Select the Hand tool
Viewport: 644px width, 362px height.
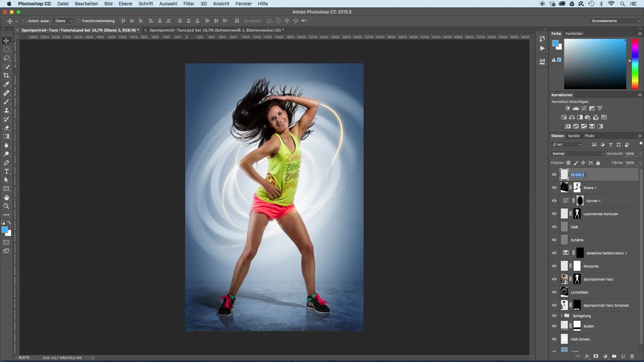point(6,197)
